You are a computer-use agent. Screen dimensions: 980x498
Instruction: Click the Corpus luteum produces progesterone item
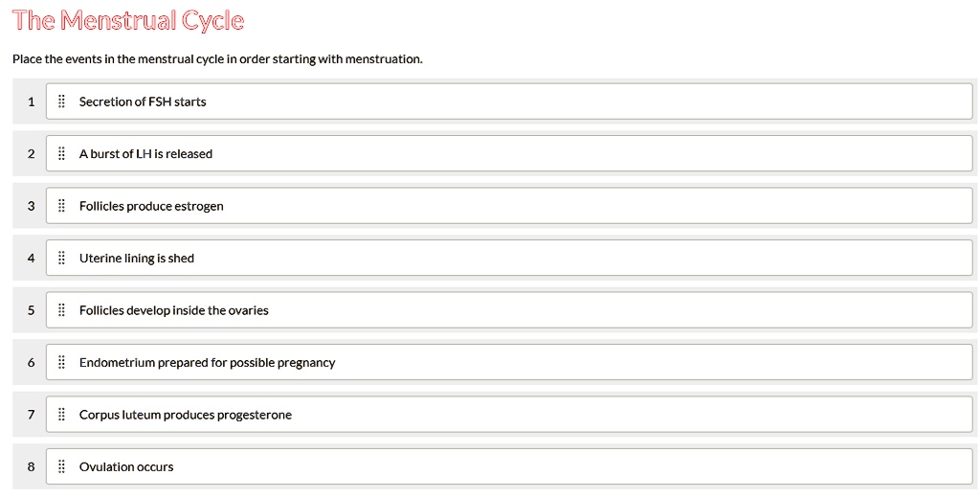(509, 414)
